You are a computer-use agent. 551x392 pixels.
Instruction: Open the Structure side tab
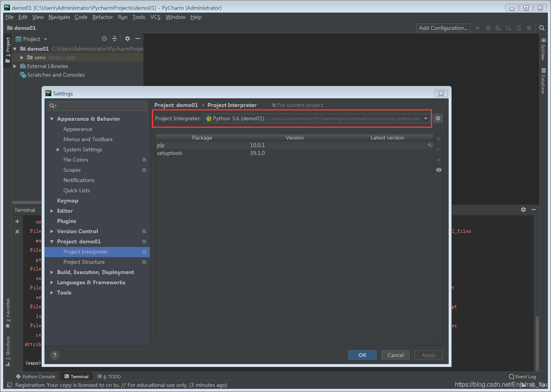click(8, 351)
